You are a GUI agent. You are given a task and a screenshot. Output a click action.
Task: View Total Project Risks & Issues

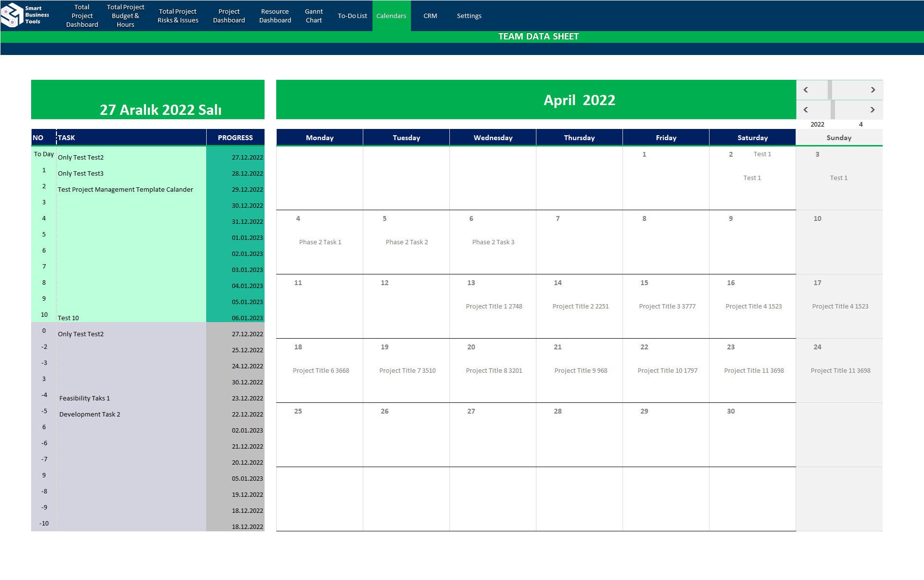click(177, 15)
